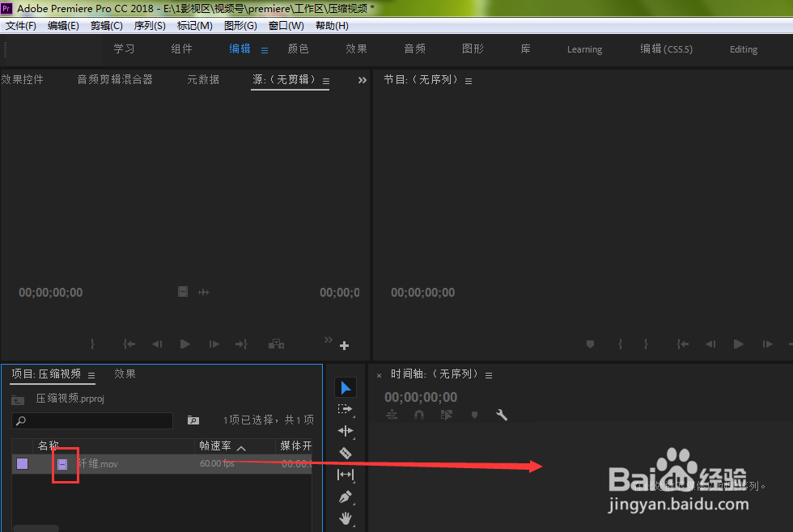
Task: Select the Slip tool
Action: [346, 475]
